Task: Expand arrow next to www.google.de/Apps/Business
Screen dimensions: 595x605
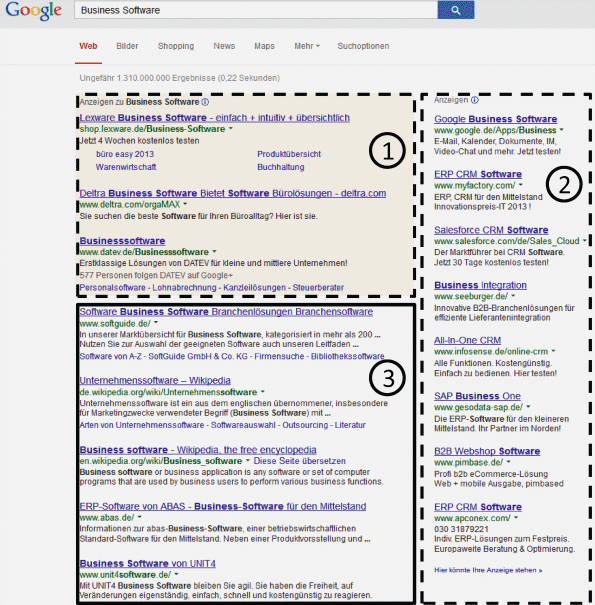Action: 562,130
